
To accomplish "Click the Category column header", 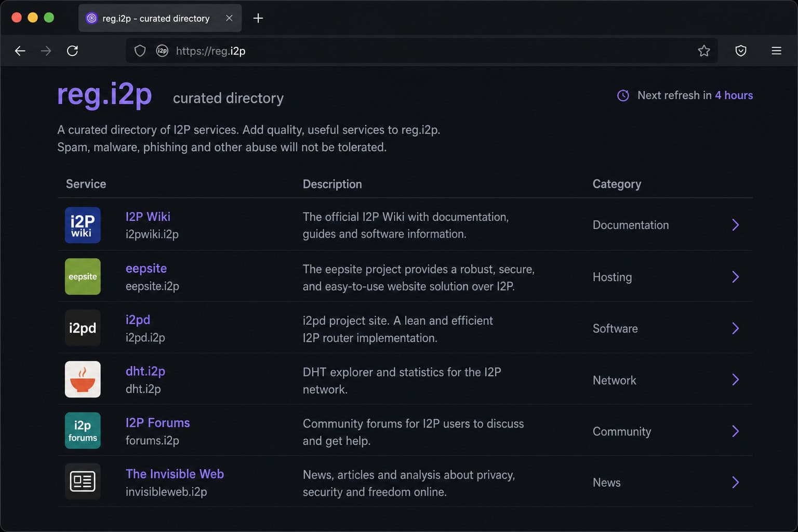I will pyautogui.click(x=617, y=184).
